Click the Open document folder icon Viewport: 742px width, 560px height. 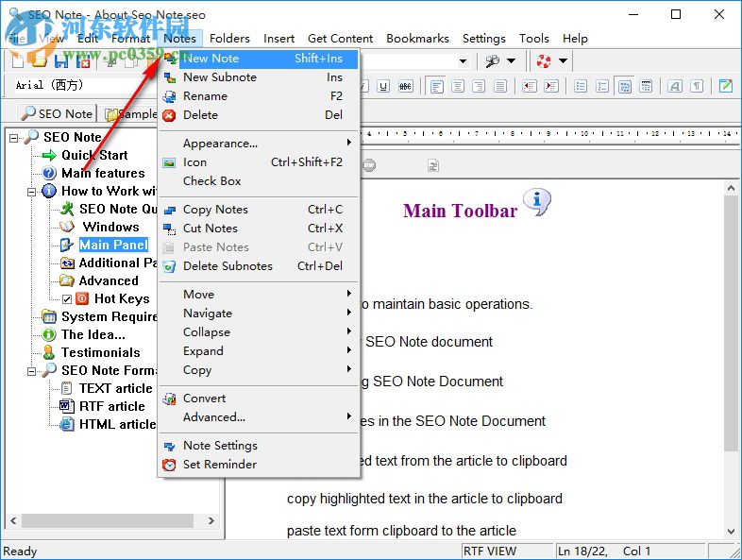(x=39, y=61)
